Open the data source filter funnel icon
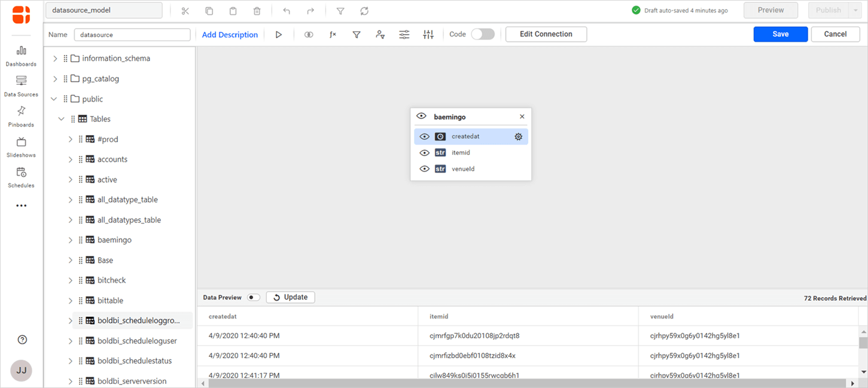868x388 pixels. coord(357,35)
